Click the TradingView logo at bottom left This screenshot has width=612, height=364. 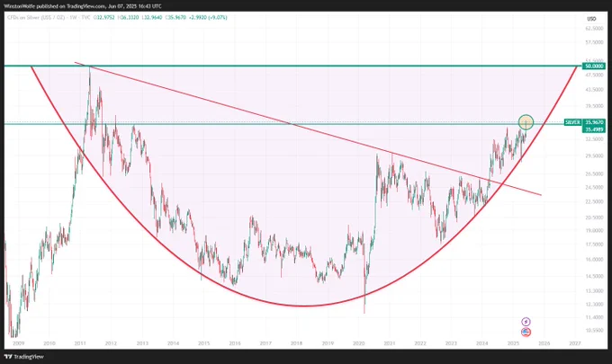23,357
